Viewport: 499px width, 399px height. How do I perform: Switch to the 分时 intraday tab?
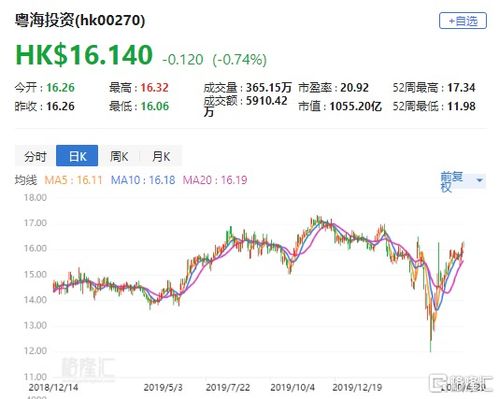(35, 156)
